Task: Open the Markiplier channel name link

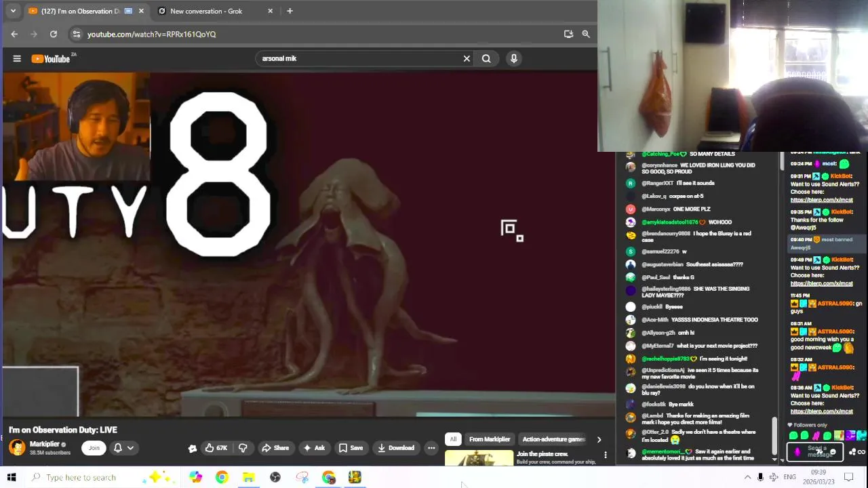Action: [45, 444]
